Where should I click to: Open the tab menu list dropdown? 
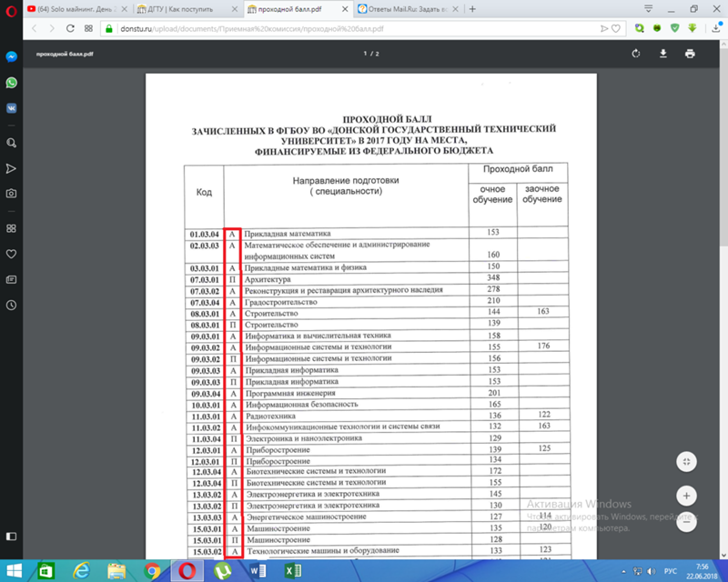(649, 8)
